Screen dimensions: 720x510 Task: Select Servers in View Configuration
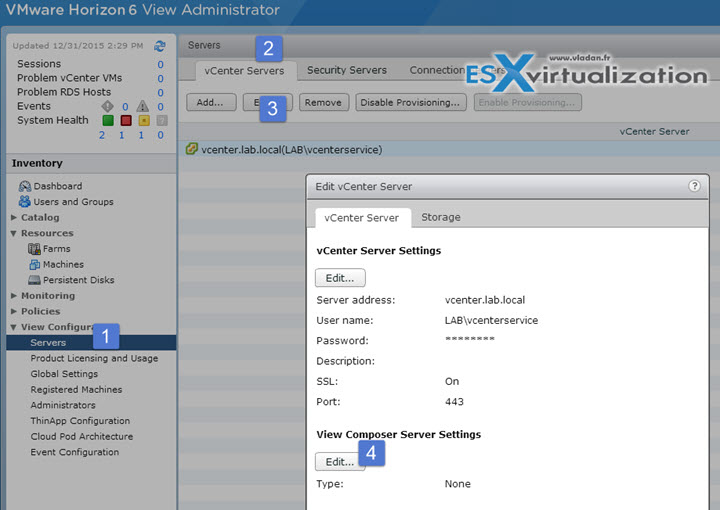[x=91, y=342]
